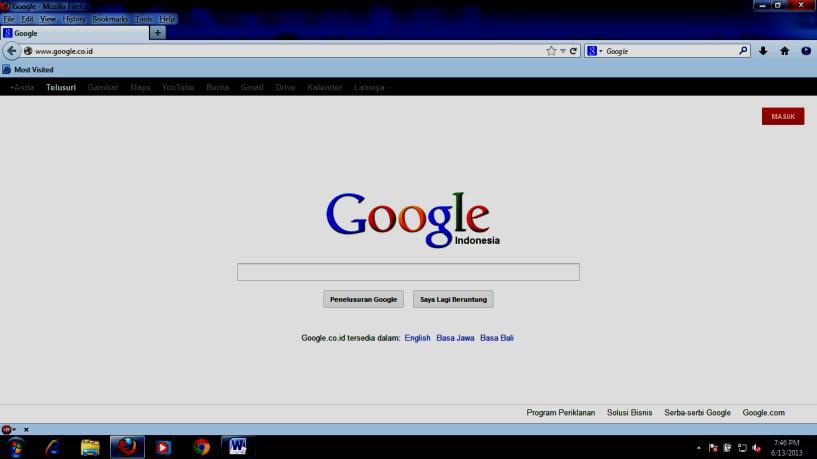Go to the Home page icon
Viewport: 817px width, 459px height.
785,51
